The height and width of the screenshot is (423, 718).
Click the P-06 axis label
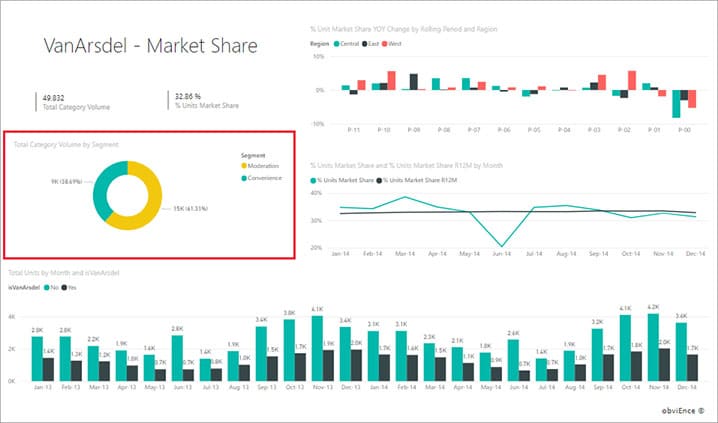tap(504, 130)
